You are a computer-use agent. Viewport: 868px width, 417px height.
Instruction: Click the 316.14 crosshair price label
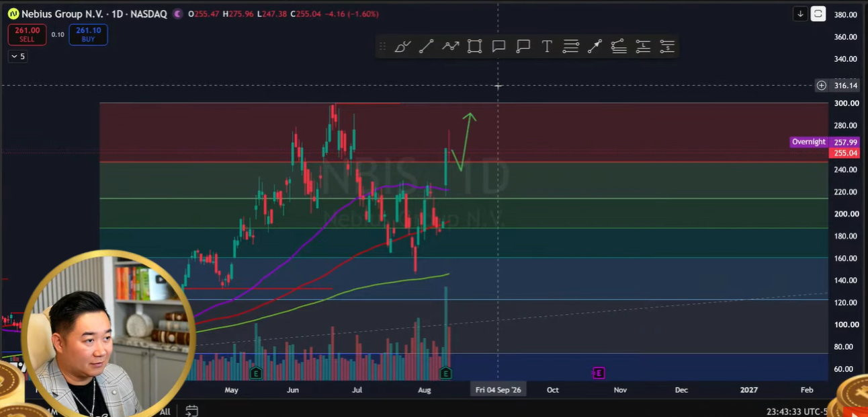(846, 85)
